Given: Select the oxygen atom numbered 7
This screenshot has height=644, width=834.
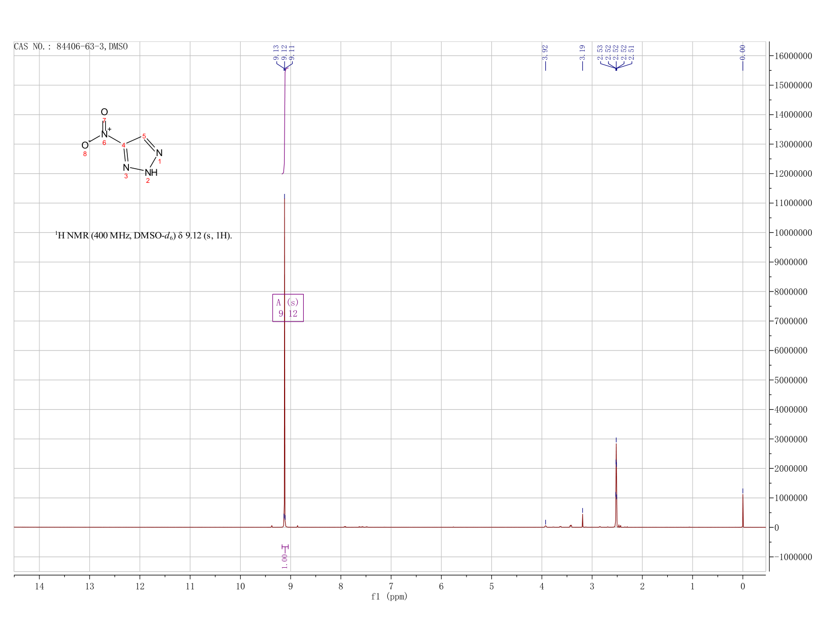Looking at the screenshot, I should click(x=104, y=112).
